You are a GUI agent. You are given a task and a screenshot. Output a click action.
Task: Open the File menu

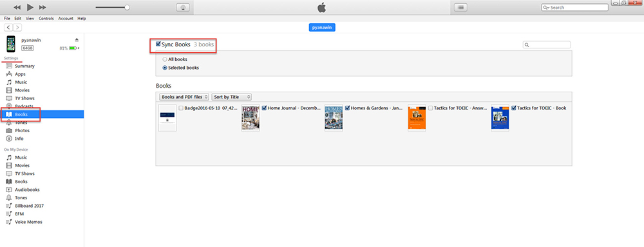coord(7,19)
